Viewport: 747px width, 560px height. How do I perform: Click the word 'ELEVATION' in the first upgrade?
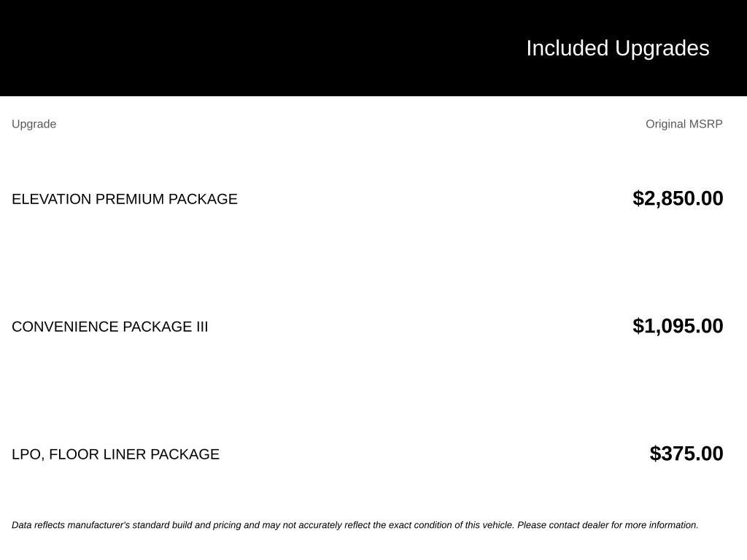(x=52, y=199)
